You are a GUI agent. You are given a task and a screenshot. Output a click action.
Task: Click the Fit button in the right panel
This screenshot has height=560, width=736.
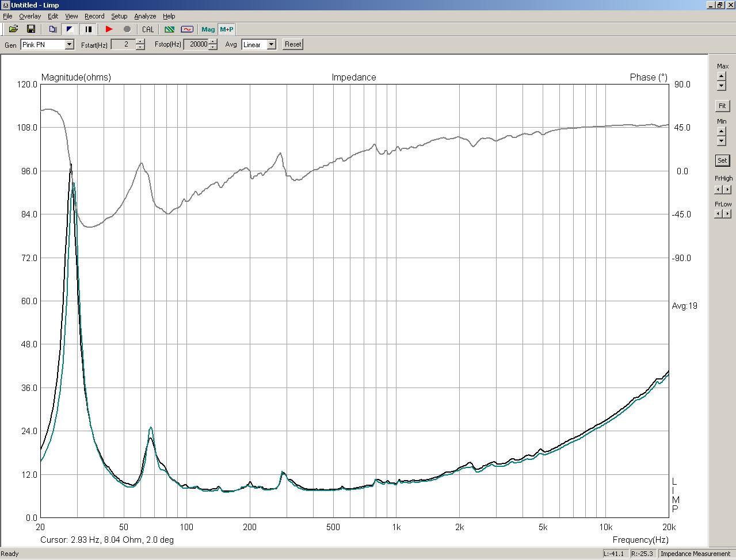[x=722, y=106]
